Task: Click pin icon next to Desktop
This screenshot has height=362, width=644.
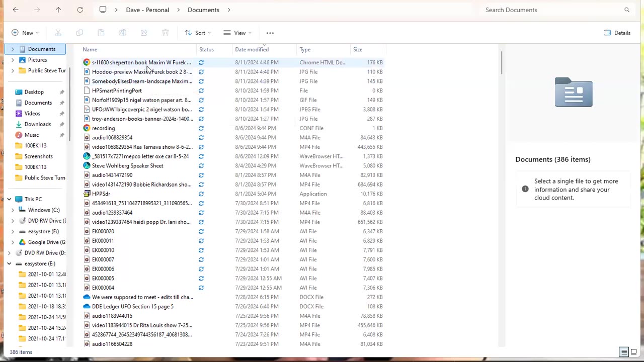Action: [62, 92]
